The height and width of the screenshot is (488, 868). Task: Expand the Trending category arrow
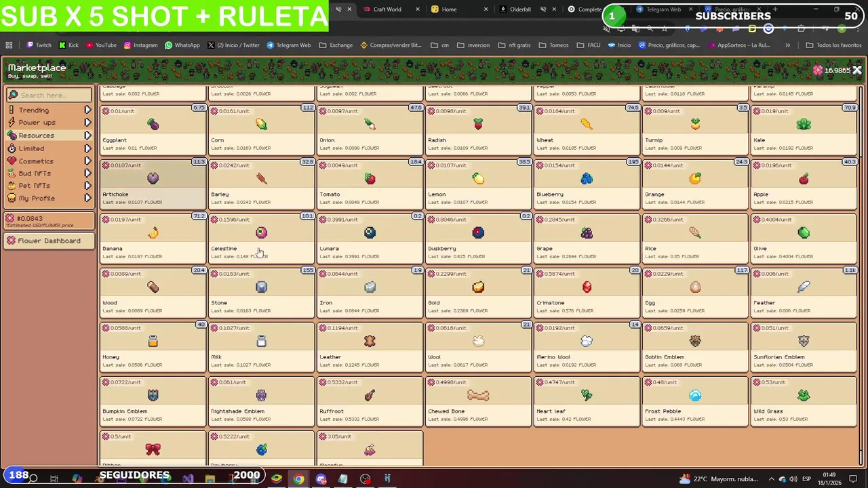[87, 110]
